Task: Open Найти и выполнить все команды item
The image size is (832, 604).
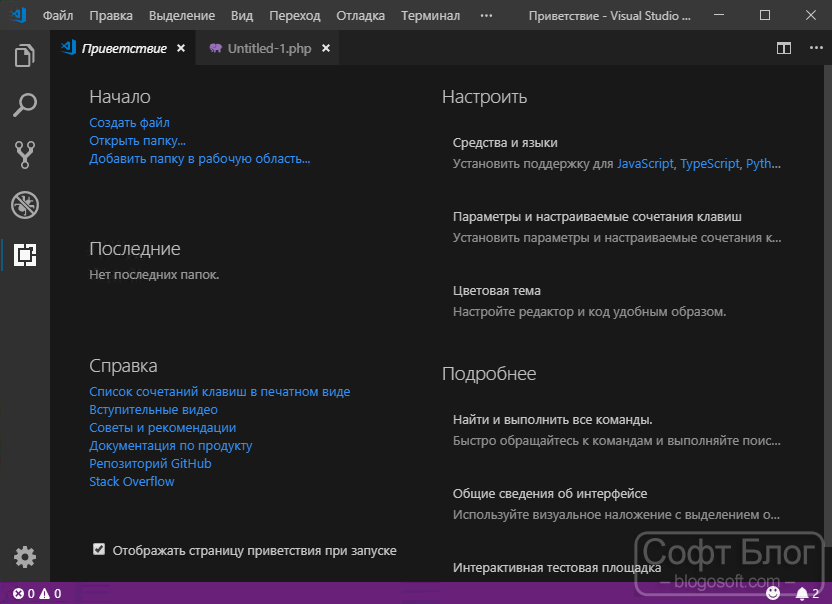Action: 617,430
